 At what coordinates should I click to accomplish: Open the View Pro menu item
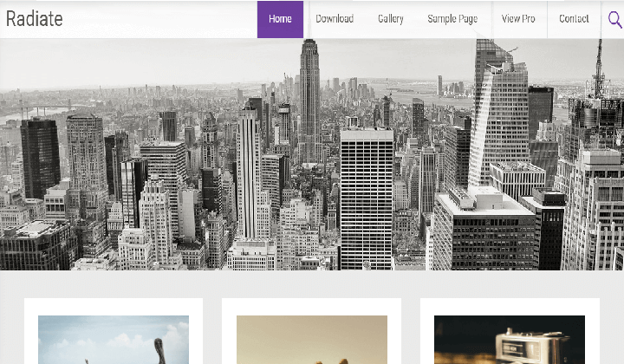click(518, 19)
